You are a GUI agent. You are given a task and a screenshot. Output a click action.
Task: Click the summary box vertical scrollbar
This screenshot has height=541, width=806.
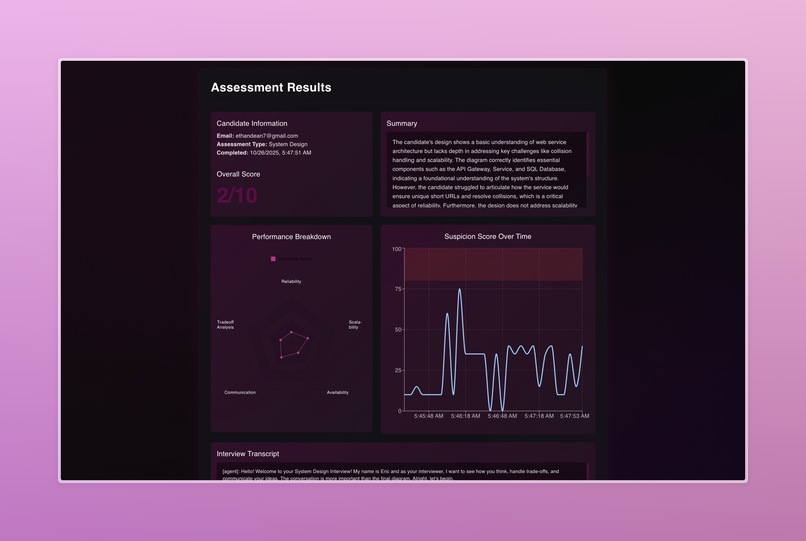pos(588,154)
